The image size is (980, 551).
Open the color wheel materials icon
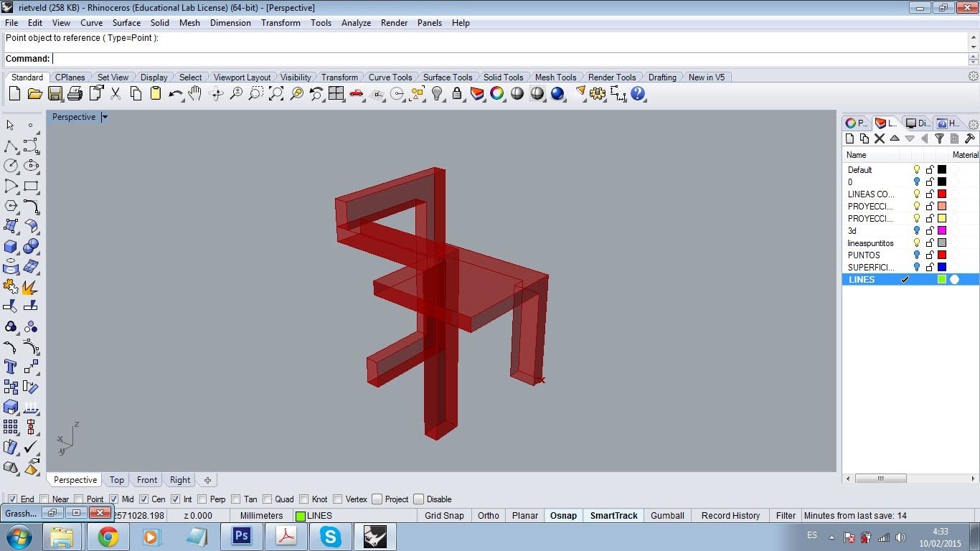(x=497, y=93)
